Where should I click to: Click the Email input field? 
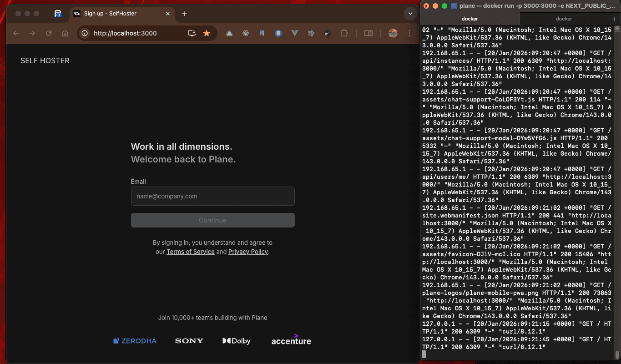[x=213, y=196]
